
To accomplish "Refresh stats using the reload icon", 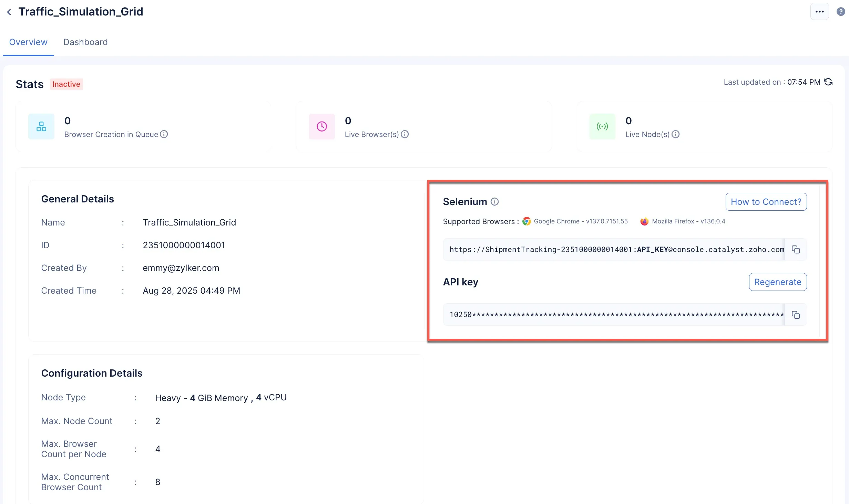I will 828,82.
